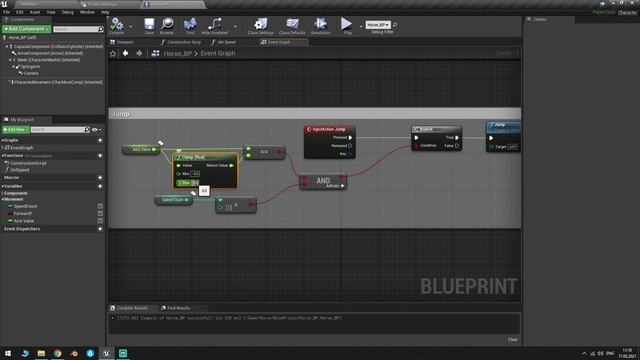Click the favorite star icon beside the breadcrumb
Image resolution: width=640 pixels, height=360 pixels.
pyautogui.click(x=113, y=53)
